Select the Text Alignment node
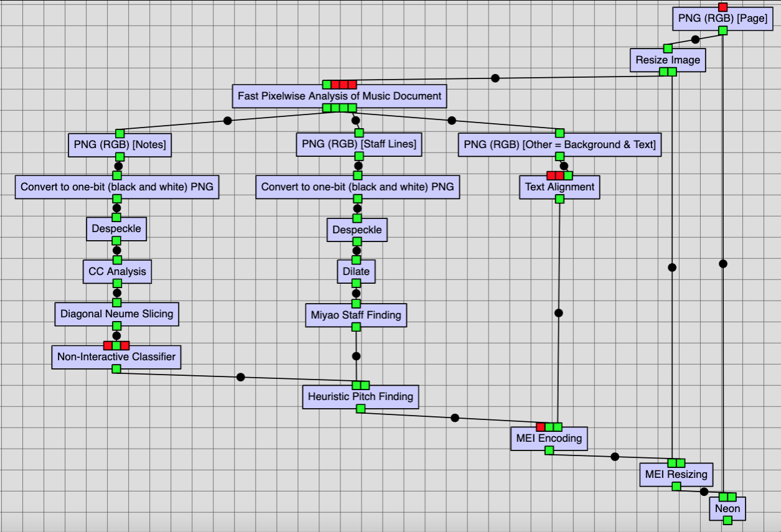781x532 pixels. point(559,187)
